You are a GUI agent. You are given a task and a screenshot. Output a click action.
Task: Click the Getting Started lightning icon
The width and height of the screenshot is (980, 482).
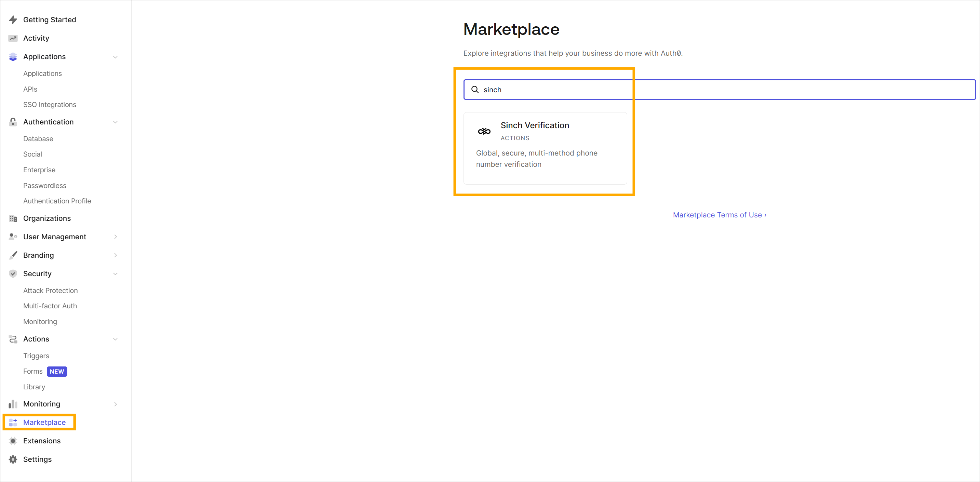click(13, 19)
